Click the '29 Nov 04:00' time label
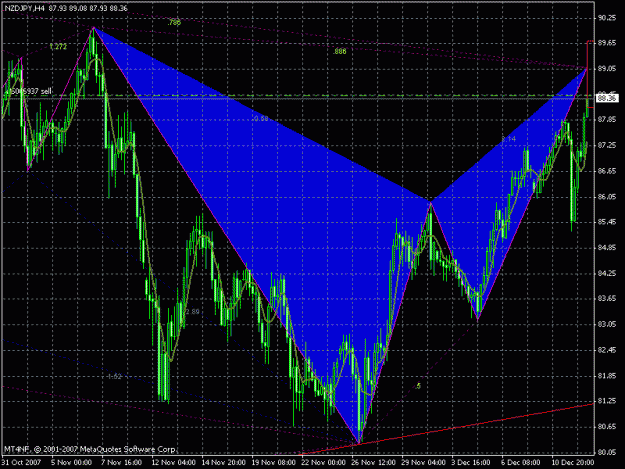Image resolution: width=625 pixels, height=469 pixels. 424,462
